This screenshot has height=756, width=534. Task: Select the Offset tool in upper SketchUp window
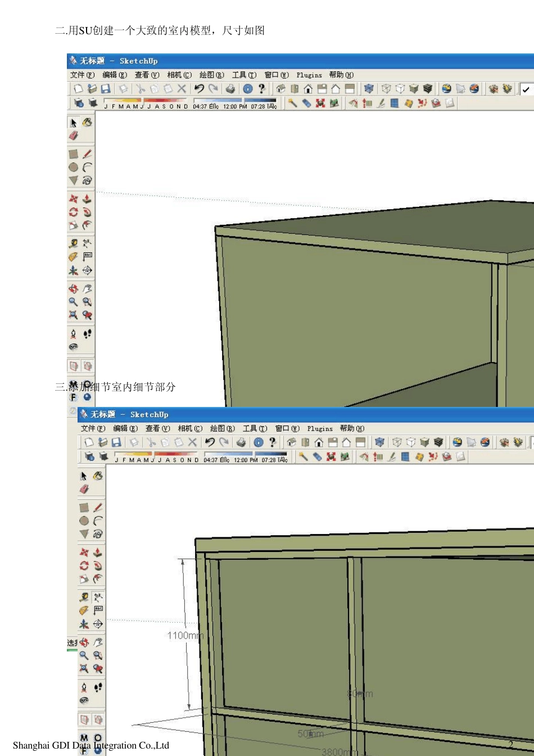(x=87, y=225)
